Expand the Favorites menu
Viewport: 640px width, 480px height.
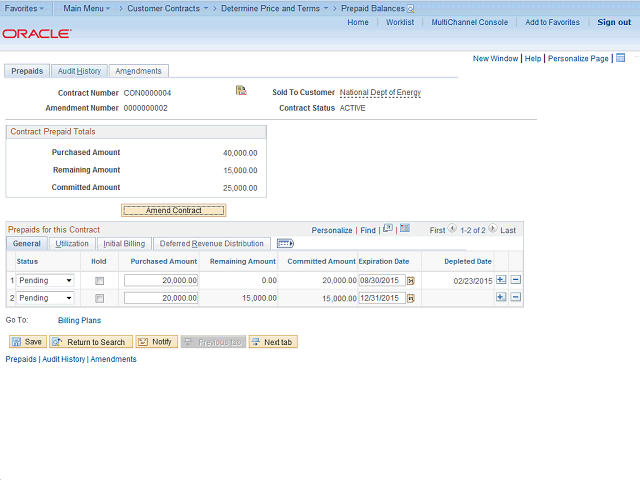(x=24, y=8)
